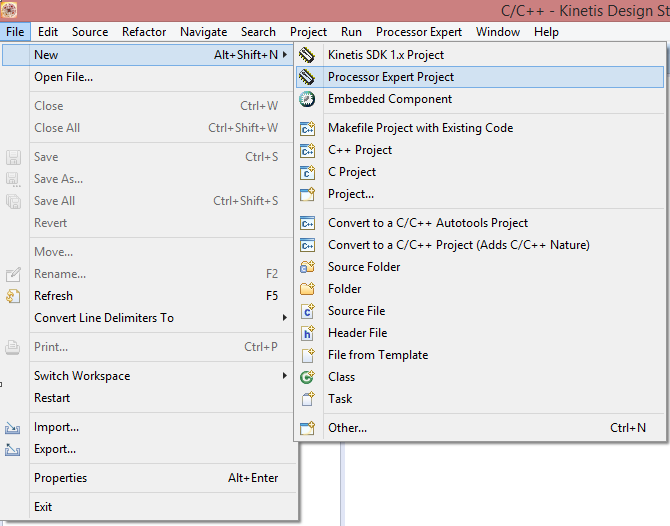Click the Kinetis Design Studio application icon

(x=9, y=10)
